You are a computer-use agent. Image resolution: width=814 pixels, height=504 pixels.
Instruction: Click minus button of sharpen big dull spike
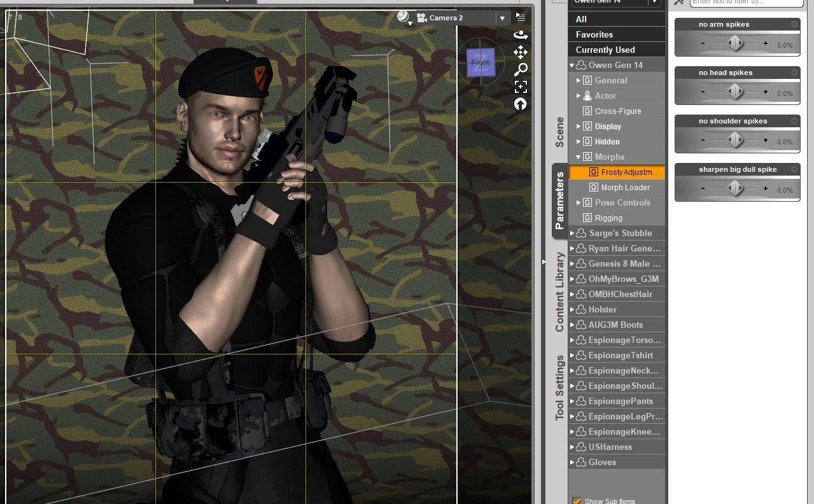click(703, 188)
